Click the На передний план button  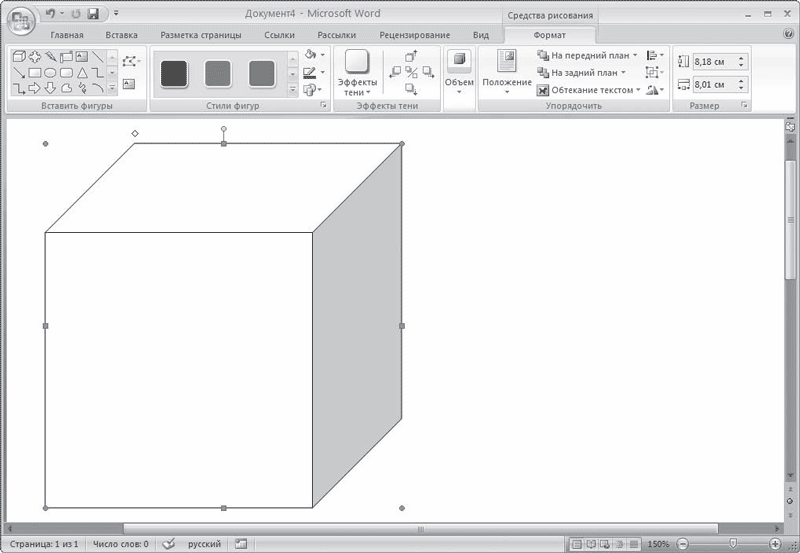(588, 55)
